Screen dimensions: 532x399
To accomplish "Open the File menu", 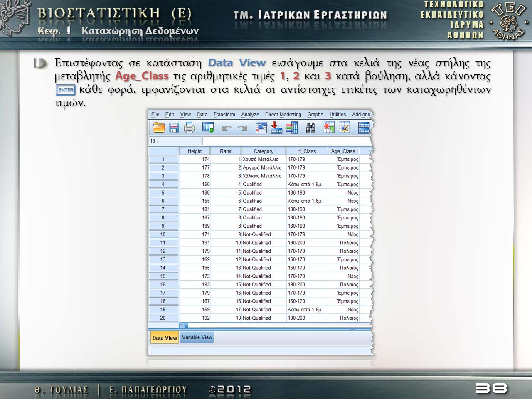I will click(155, 114).
